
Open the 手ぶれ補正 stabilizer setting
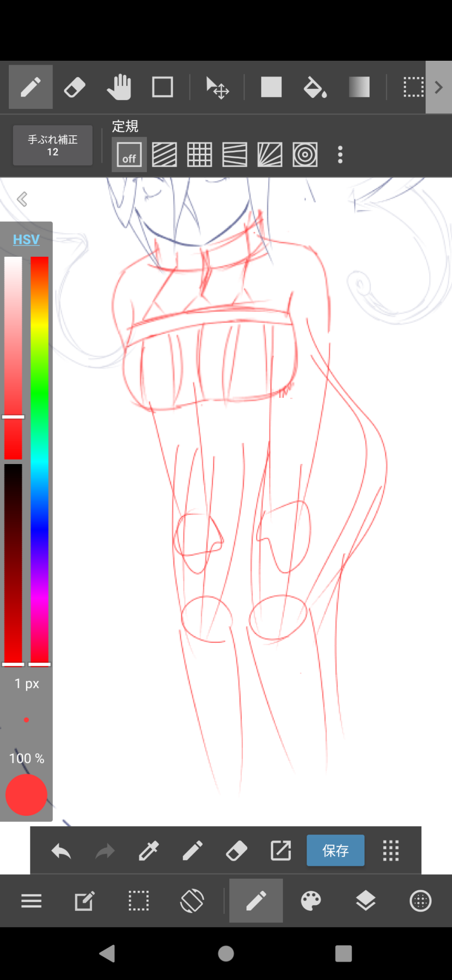click(52, 146)
